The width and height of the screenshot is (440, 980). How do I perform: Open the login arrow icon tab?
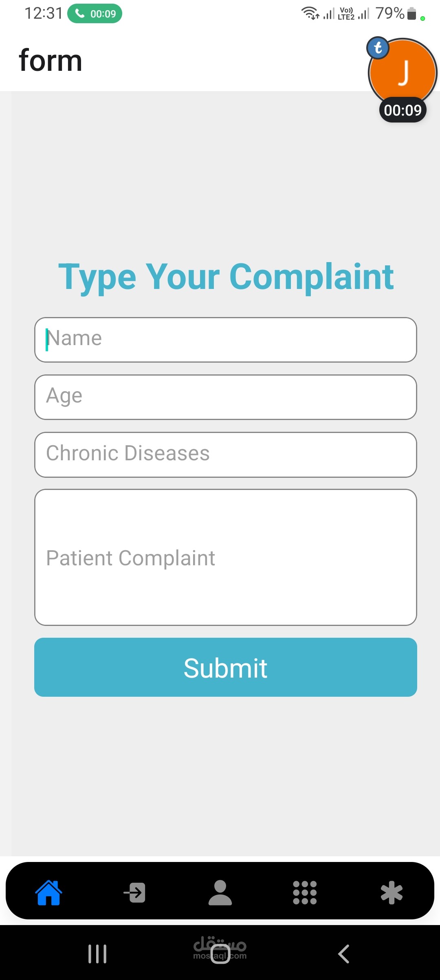pos(135,892)
